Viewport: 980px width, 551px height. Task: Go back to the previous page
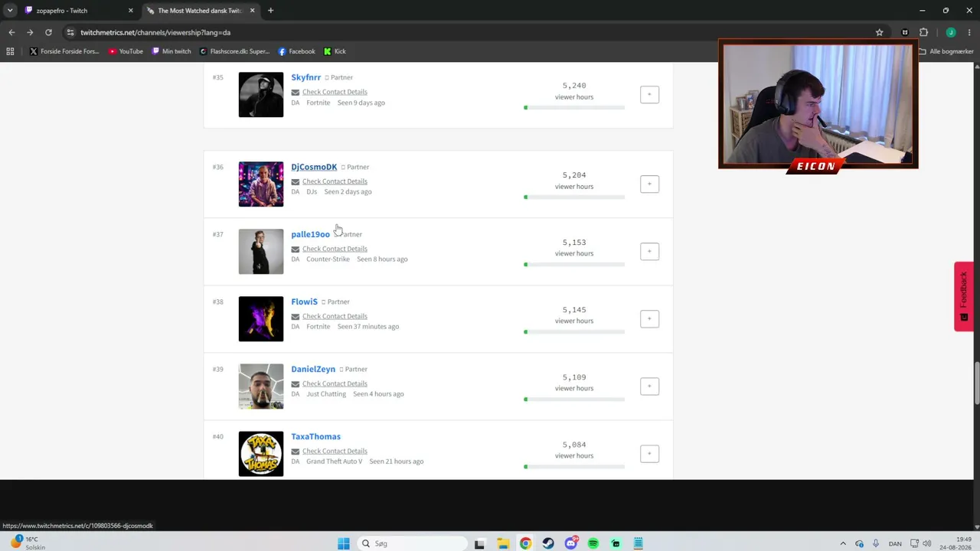[11, 32]
